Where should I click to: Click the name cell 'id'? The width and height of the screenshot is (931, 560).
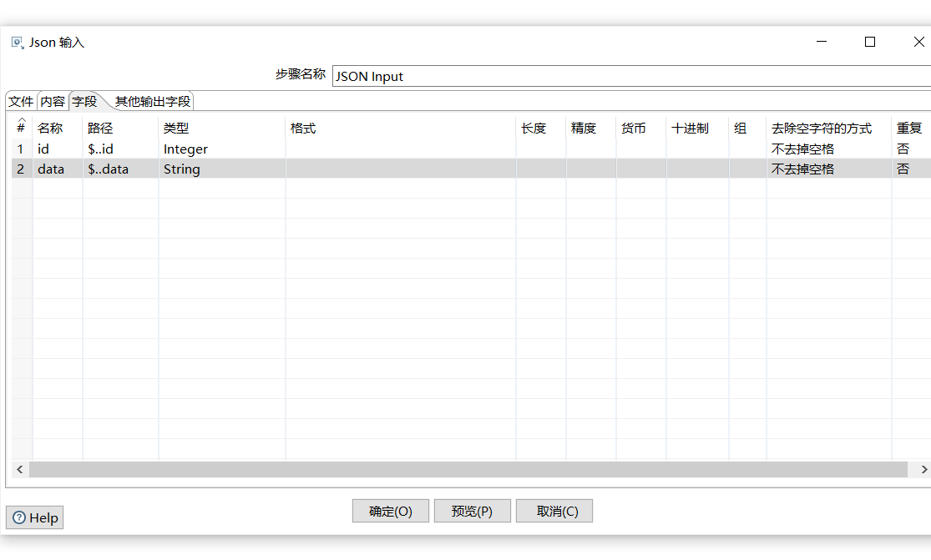pos(58,149)
